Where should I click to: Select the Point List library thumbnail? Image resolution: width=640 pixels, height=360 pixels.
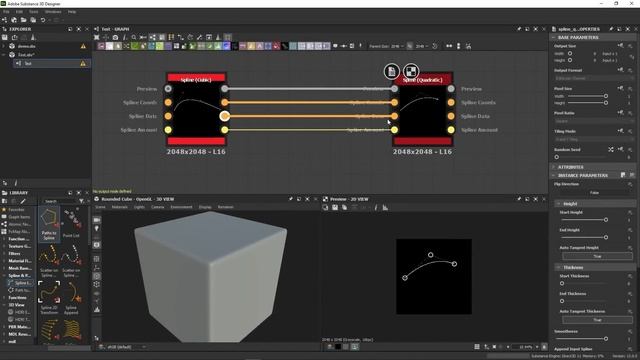(x=71, y=223)
